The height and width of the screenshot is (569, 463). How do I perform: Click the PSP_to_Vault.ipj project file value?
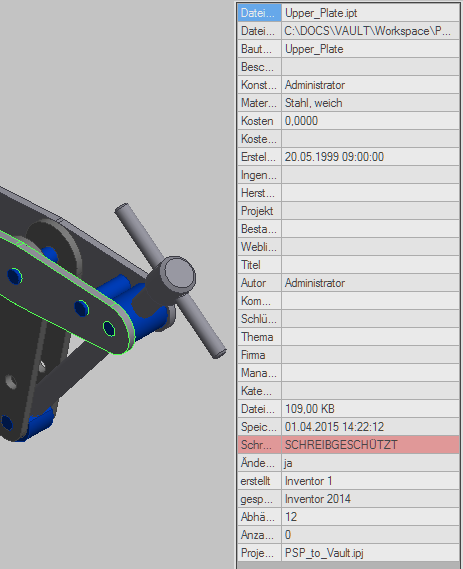tap(370, 553)
